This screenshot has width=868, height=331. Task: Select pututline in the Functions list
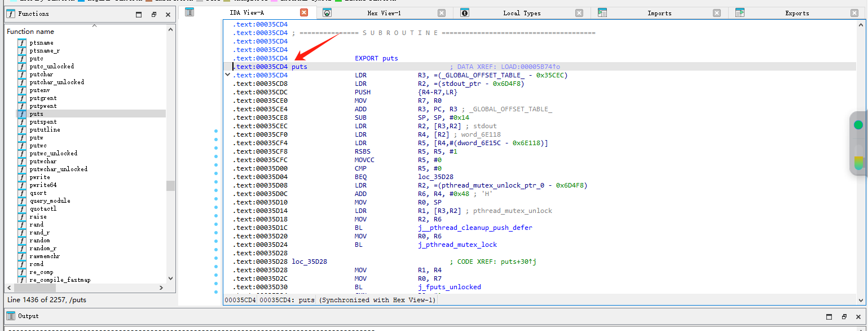coord(44,130)
